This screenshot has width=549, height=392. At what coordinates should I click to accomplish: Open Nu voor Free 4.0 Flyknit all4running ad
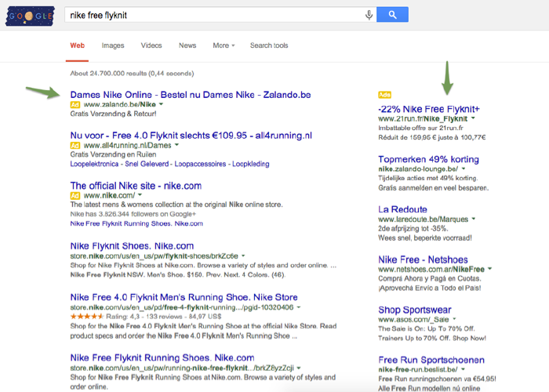[191, 136]
